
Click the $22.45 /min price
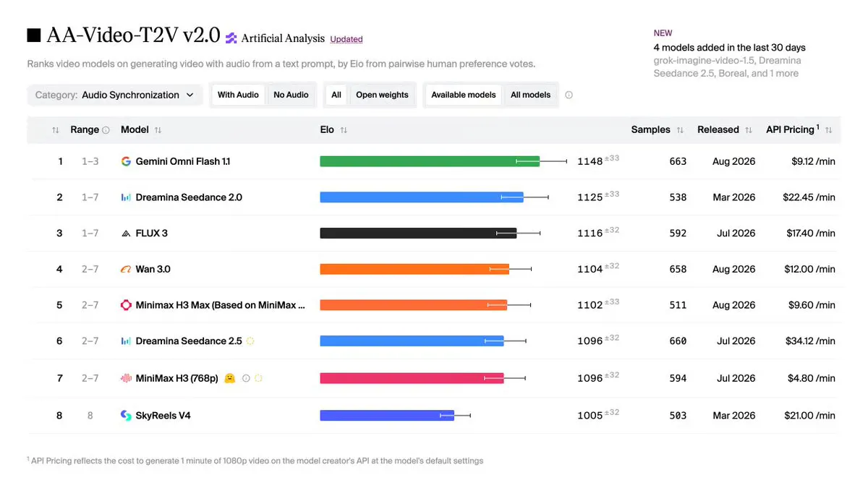[x=809, y=197]
